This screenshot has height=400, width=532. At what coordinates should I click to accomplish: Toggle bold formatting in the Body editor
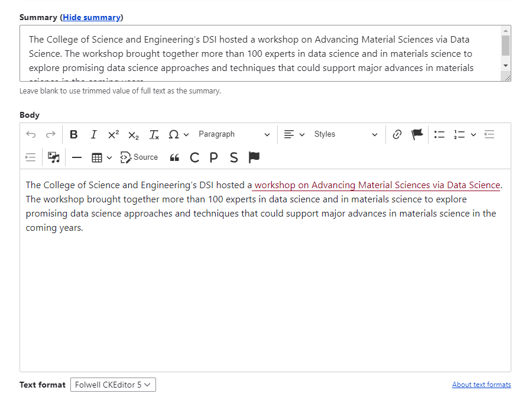(x=74, y=134)
